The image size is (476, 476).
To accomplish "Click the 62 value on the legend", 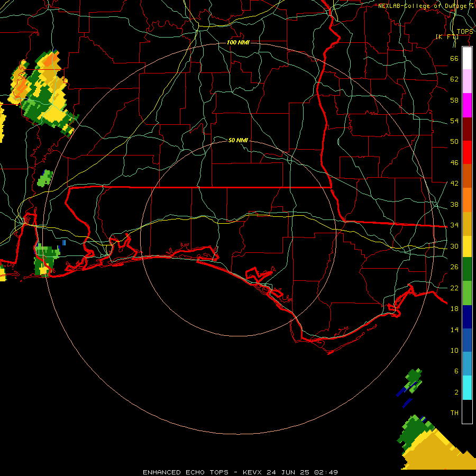I will click(x=454, y=79).
